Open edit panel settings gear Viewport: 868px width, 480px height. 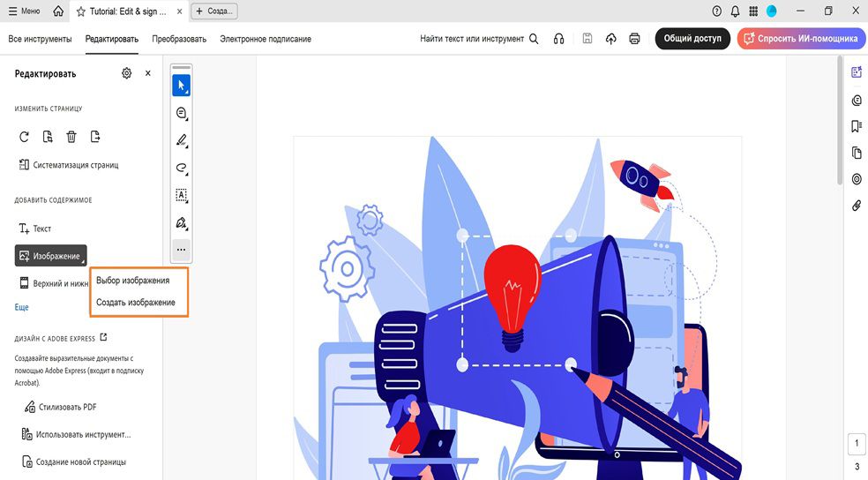click(127, 73)
